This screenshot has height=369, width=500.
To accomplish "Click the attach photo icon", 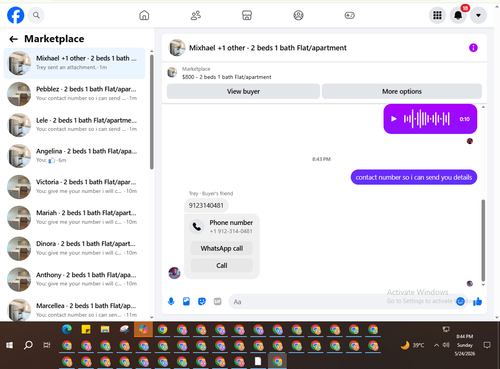I will click(186, 302).
